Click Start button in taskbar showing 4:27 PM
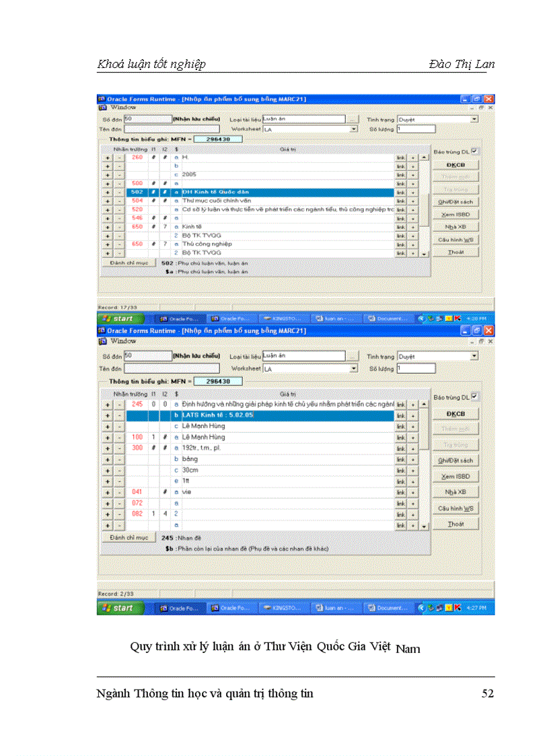 pyautogui.click(x=117, y=608)
